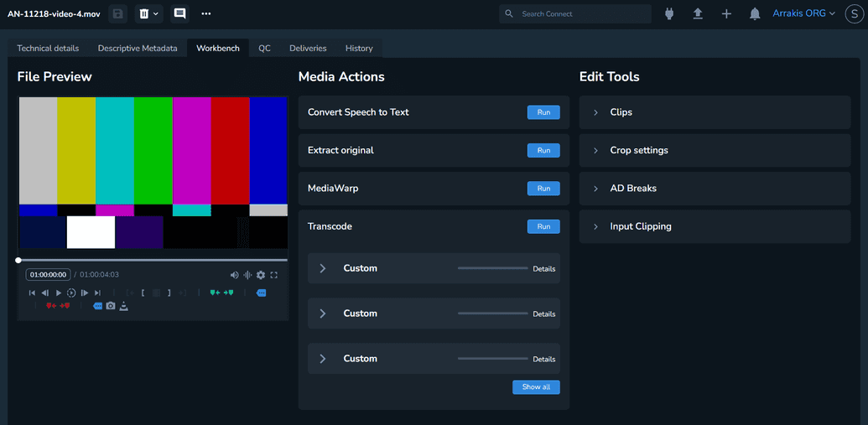Expand the second Custom transcode job
Viewport: 868px width, 425px height.
point(323,314)
